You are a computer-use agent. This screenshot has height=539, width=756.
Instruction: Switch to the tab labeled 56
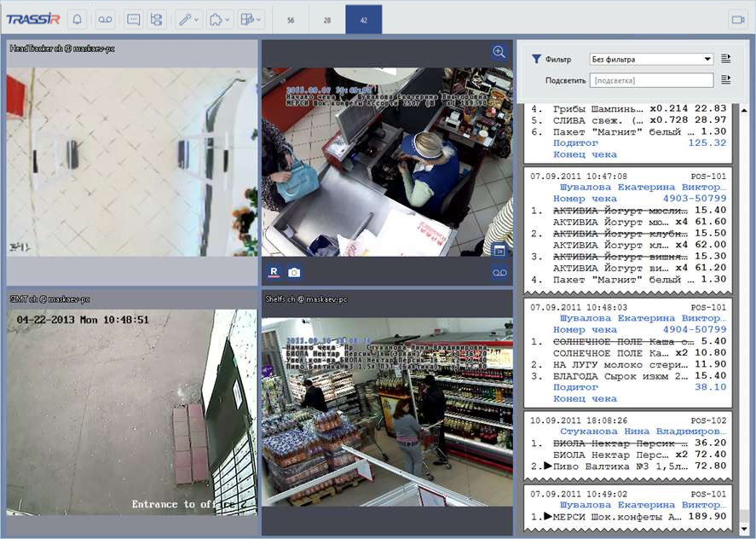[291, 19]
